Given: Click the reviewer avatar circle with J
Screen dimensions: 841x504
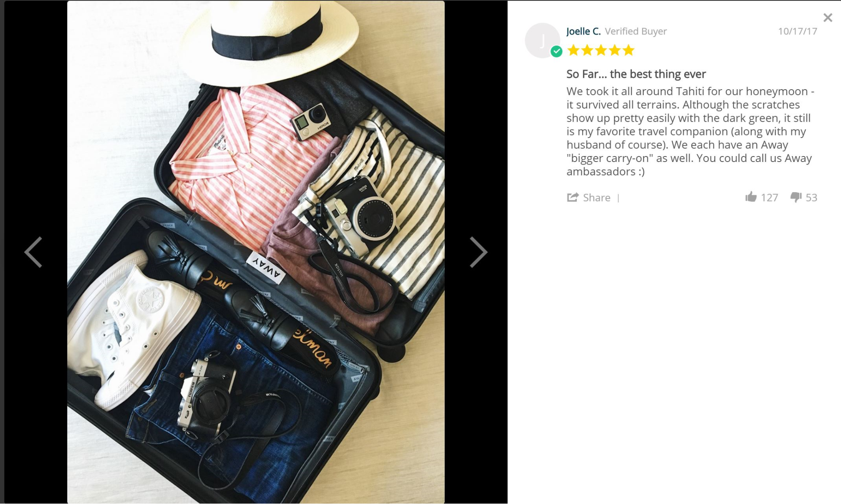Looking at the screenshot, I should (x=542, y=40).
